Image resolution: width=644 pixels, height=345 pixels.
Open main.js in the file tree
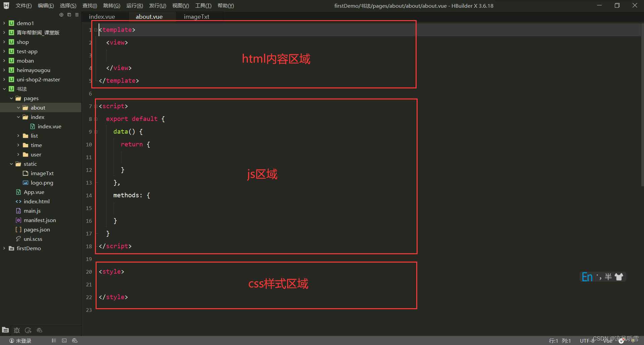tap(32, 211)
